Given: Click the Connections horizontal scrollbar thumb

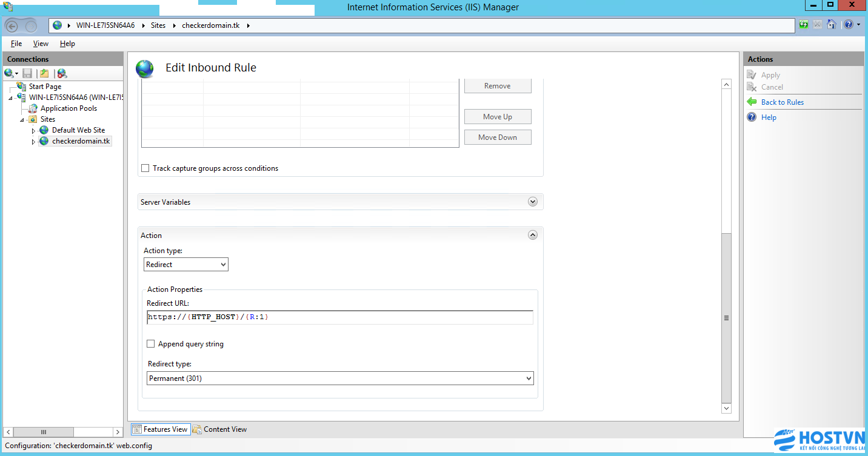Looking at the screenshot, I should coord(44,432).
